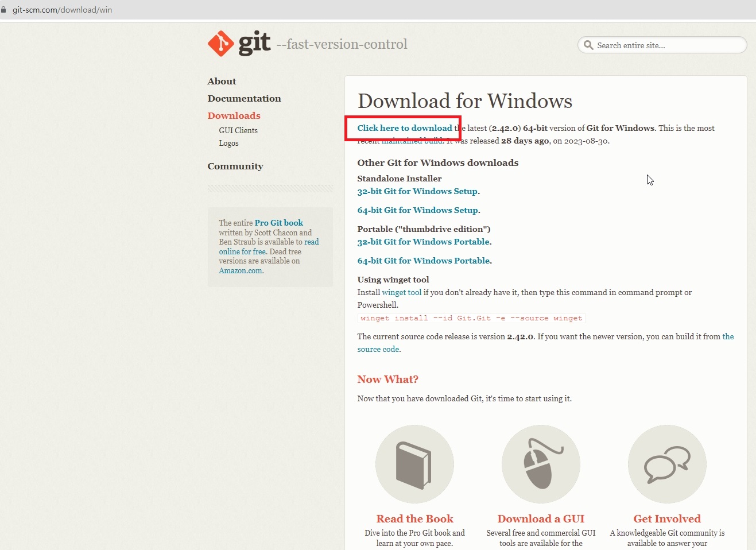Download 64-bit Git for Windows Portable

424,261
